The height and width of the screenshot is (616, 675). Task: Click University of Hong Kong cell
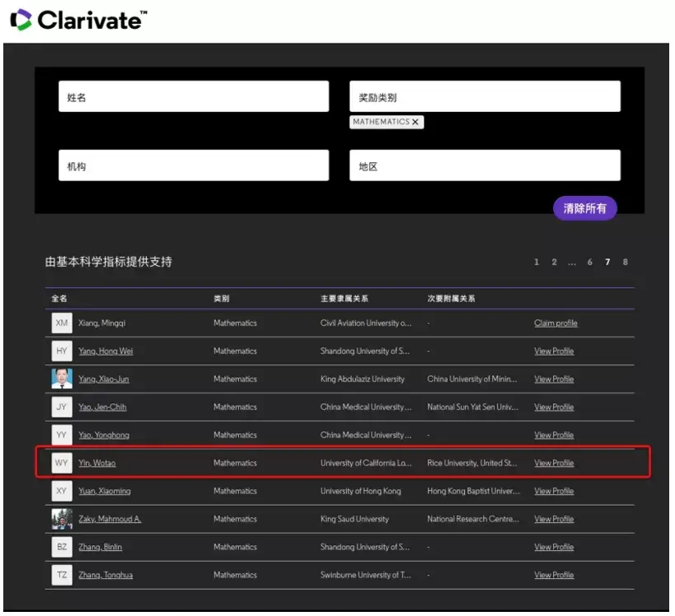(361, 491)
